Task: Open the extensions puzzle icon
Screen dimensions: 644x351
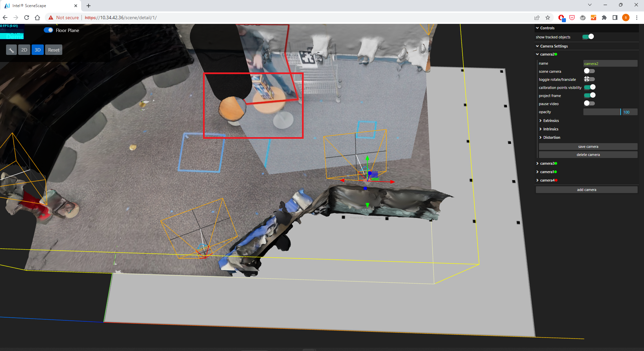Action: point(604,18)
